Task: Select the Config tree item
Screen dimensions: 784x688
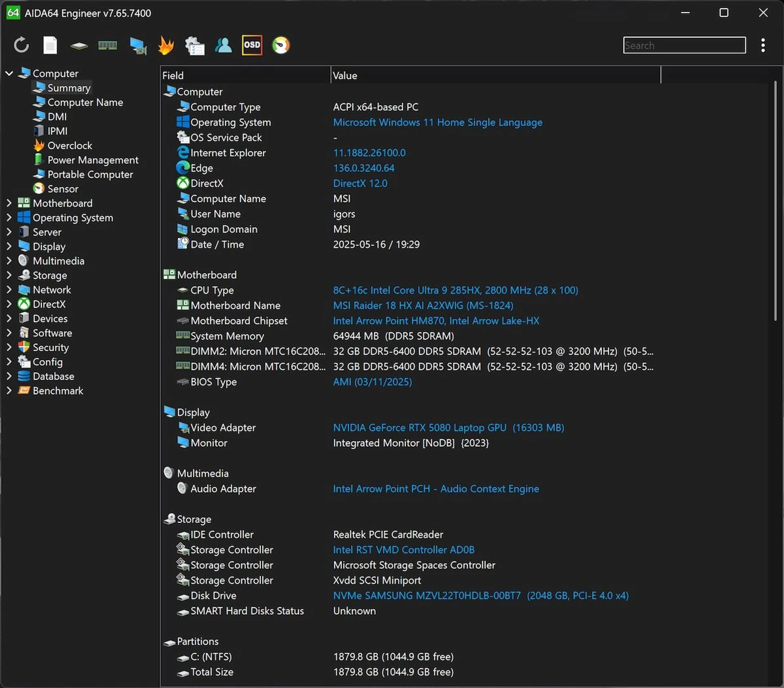Action: coord(40,362)
